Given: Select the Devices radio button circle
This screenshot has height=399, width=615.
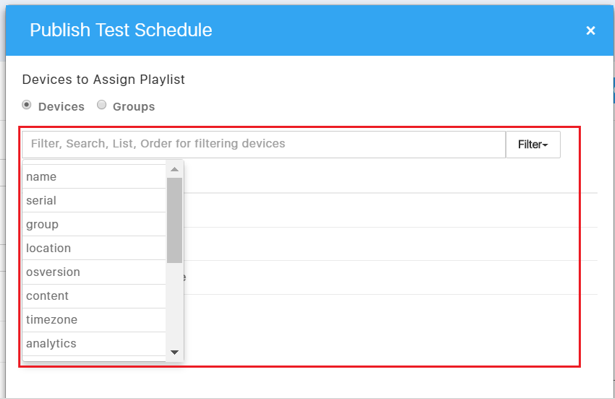Looking at the screenshot, I should pos(27,105).
